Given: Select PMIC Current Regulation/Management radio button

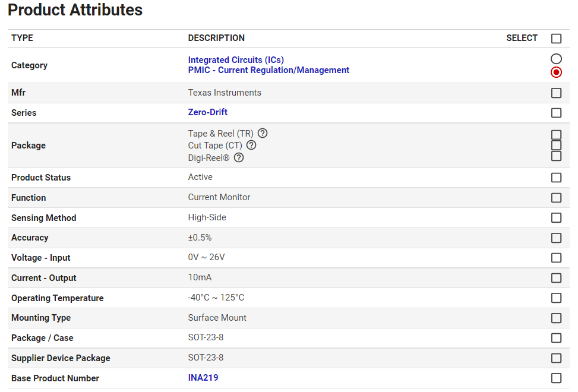Looking at the screenshot, I should click(x=556, y=72).
